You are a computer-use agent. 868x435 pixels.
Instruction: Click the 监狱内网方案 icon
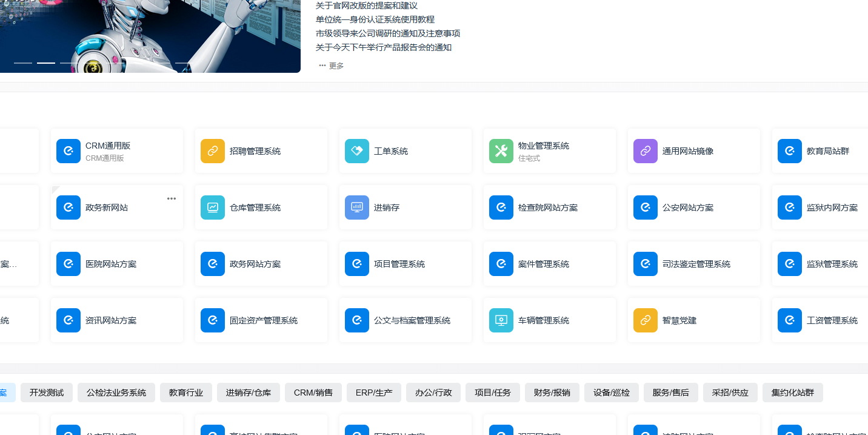coord(790,207)
